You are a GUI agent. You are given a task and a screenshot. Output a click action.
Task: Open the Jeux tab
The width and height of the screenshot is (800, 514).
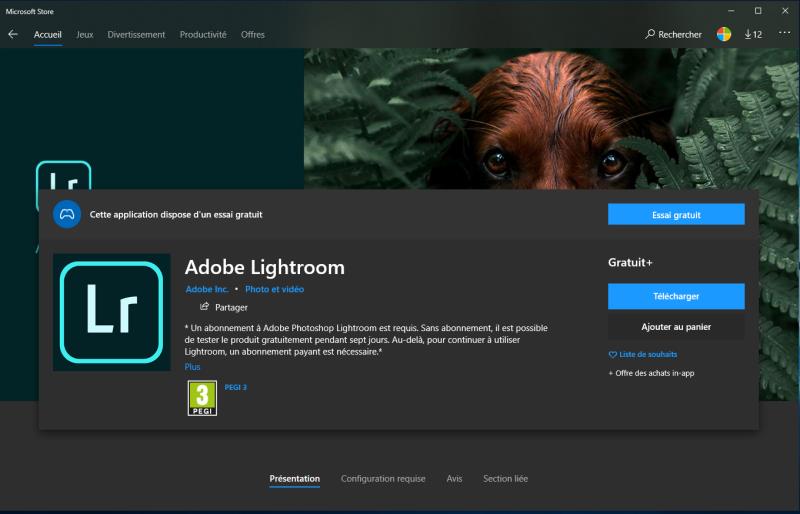[x=85, y=35]
